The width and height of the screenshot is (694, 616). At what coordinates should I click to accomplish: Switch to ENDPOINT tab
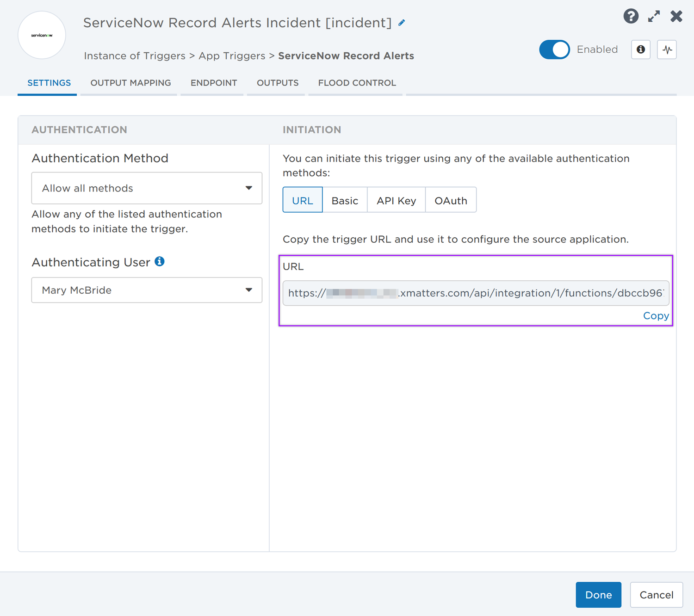point(214,83)
